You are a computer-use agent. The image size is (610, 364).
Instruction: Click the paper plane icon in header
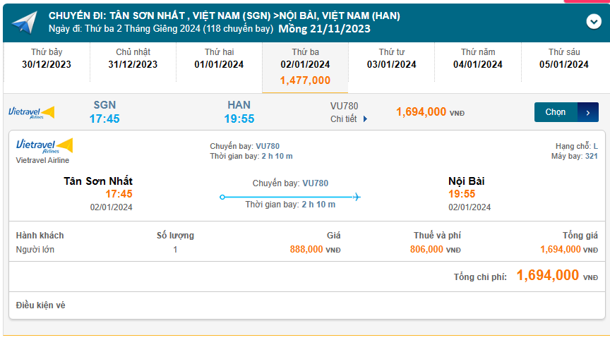coord(23,23)
